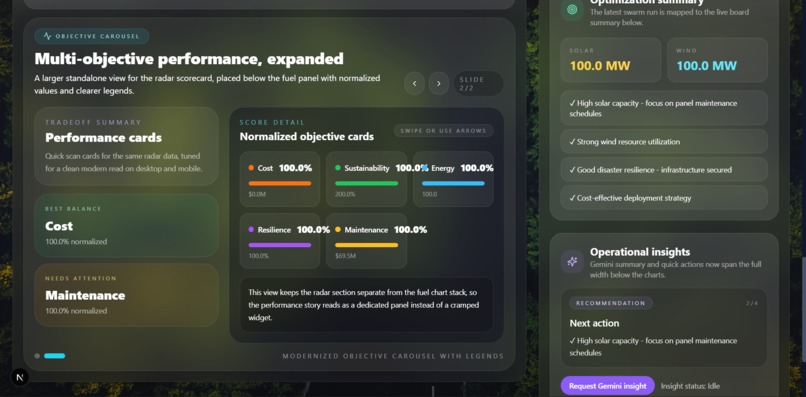806x397 pixels.
Task: Click the orange Cost legend dot
Action: tap(251, 168)
